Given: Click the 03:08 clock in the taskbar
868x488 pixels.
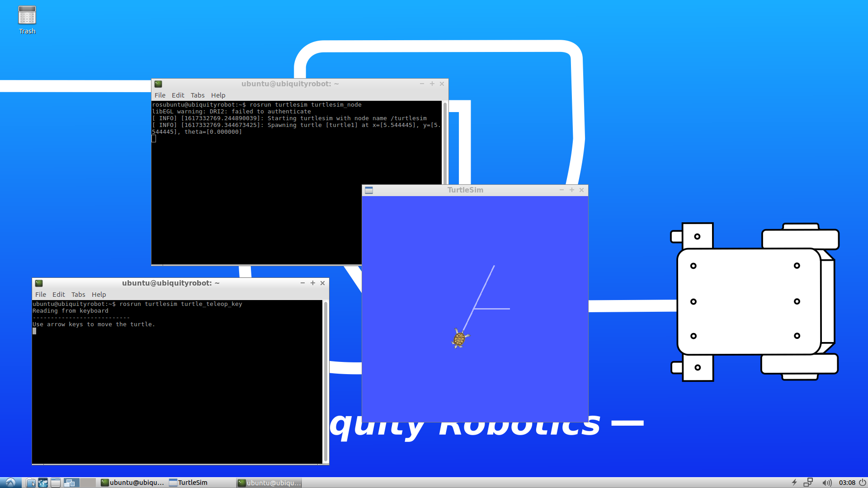Looking at the screenshot, I should [847, 483].
